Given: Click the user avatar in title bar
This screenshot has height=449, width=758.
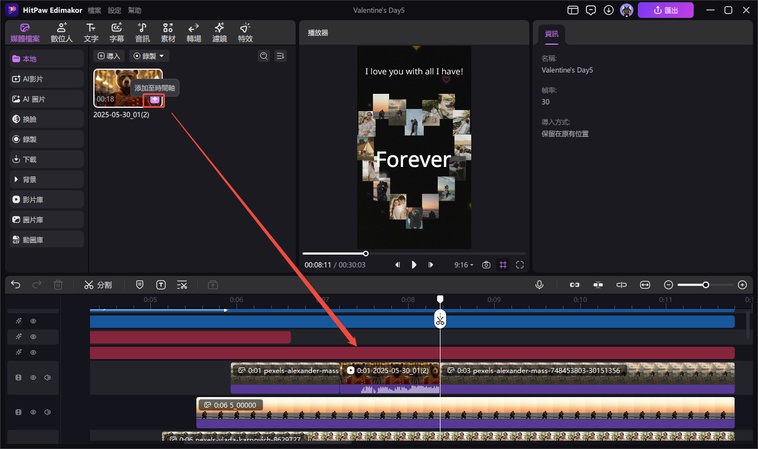Looking at the screenshot, I should [627, 10].
